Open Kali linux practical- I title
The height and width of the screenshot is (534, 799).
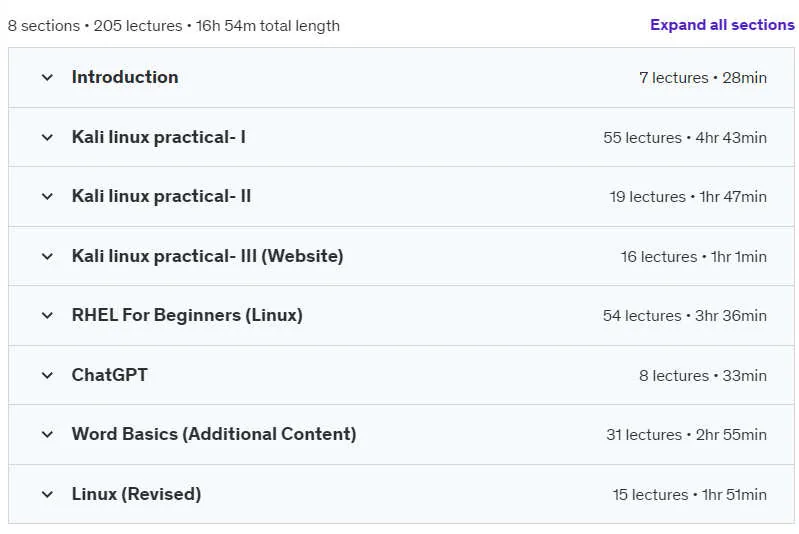point(158,137)
